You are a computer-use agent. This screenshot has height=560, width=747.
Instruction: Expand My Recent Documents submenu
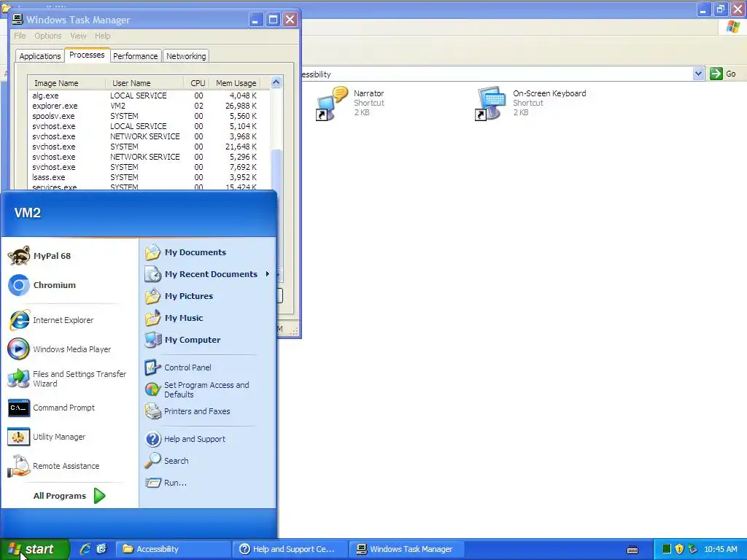pyautogui.click(x=207, y=274)
